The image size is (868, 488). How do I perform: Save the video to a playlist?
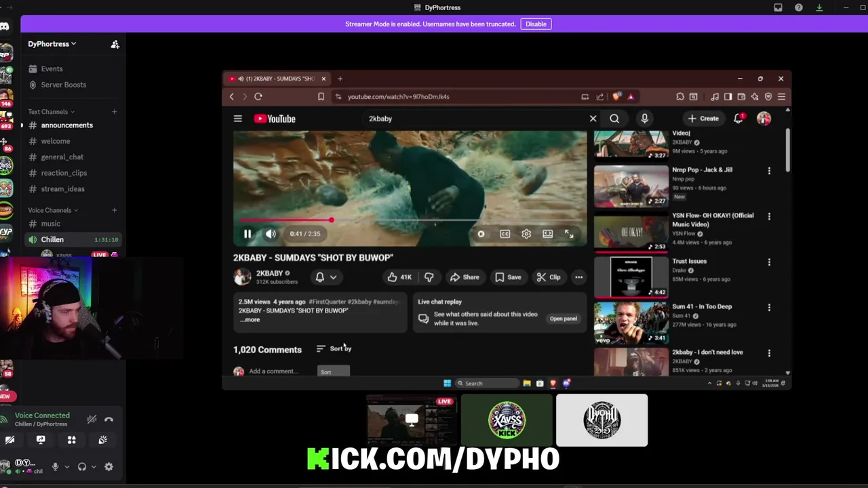(508, 277)
